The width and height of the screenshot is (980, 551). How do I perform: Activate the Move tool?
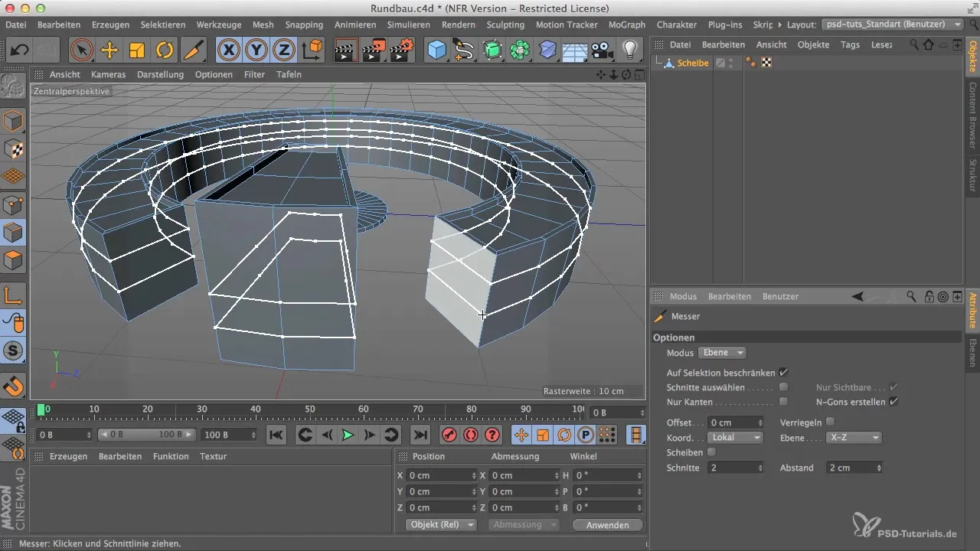109,51
